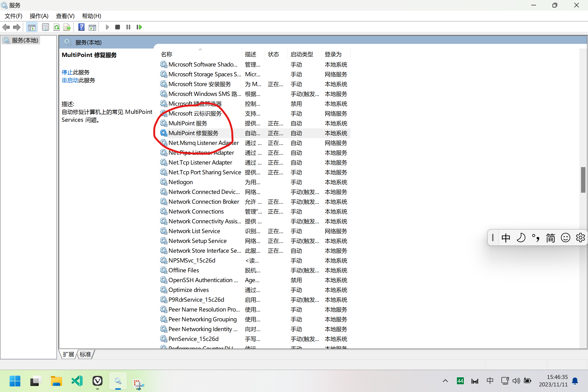Open the 操作(A) menu

tap(39, 16)
